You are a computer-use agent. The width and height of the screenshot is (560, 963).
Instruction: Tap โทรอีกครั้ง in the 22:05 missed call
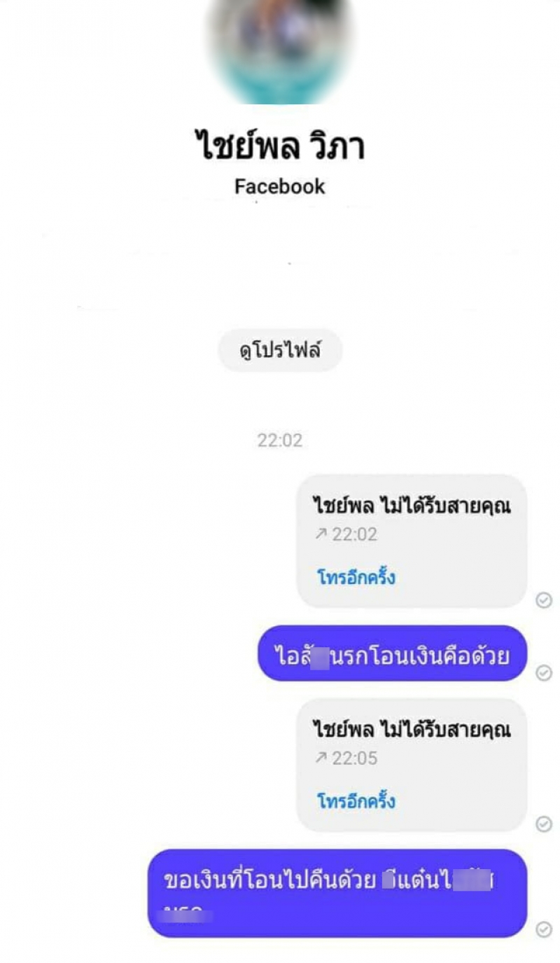356,801
